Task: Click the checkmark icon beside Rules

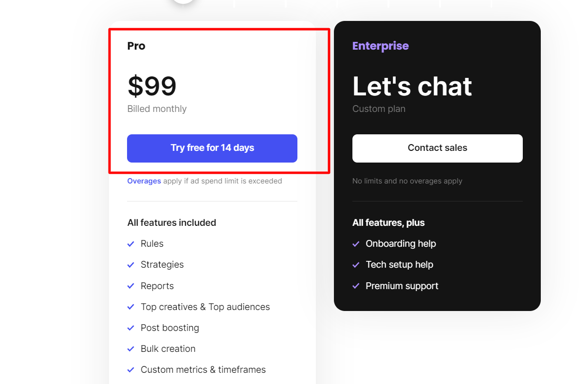Action: (x=130, y=244)
